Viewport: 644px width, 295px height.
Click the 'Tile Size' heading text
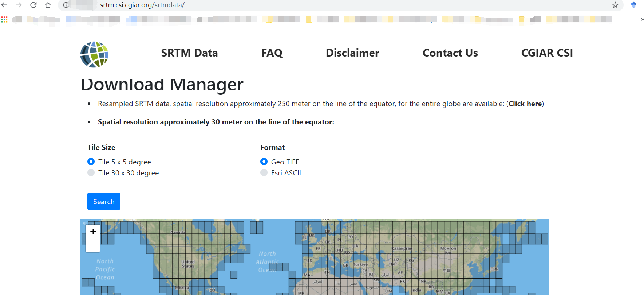coord(101,147)
